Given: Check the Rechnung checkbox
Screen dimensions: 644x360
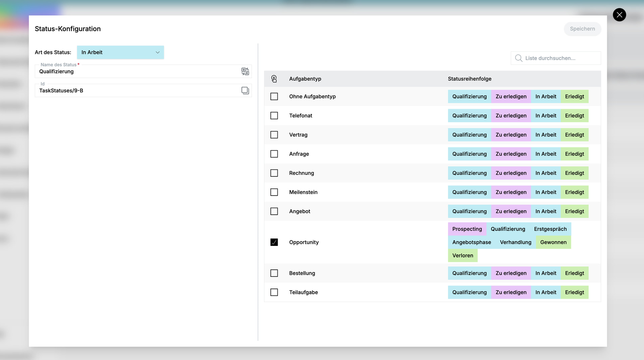Looking at the screenshot, I should (274, 173).
